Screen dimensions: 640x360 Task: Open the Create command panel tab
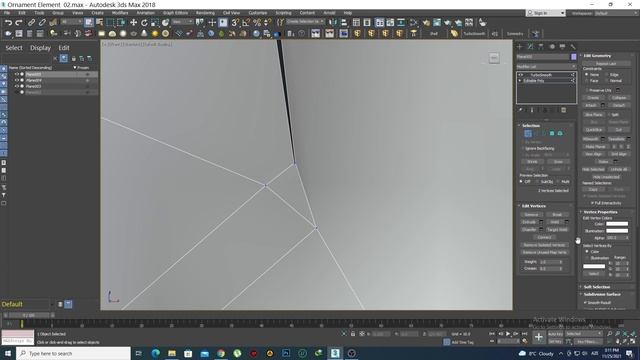[520, 47]
